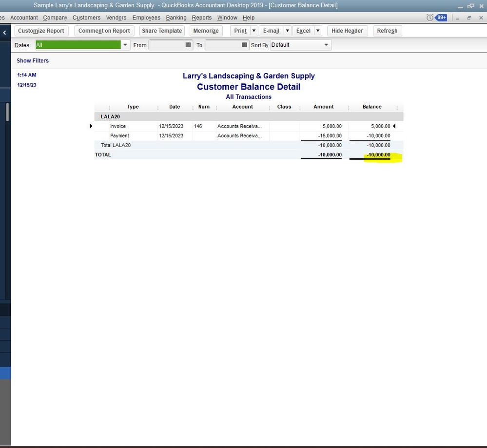
Task: Click the Balance column header
Action: pyautogui.click(x=372, y=107)
